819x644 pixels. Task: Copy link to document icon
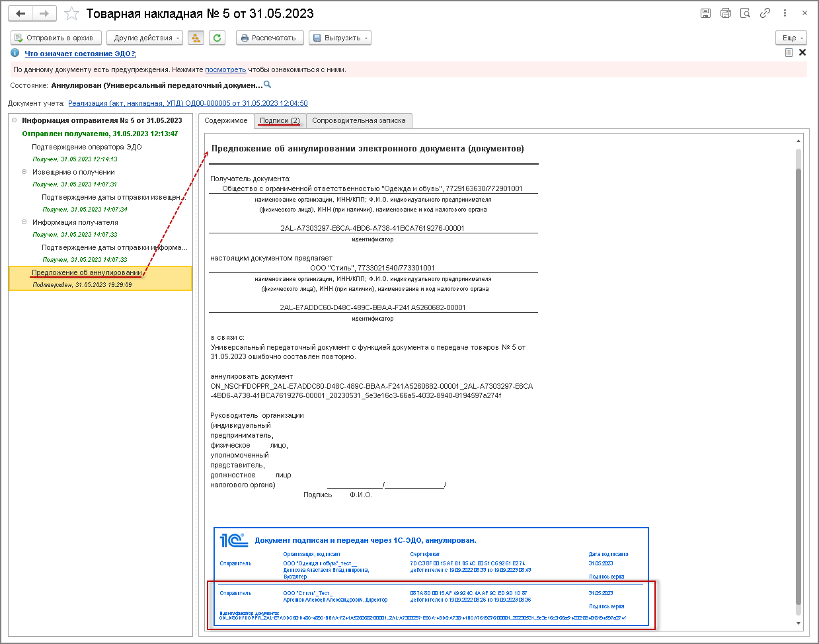click(765, 13)
